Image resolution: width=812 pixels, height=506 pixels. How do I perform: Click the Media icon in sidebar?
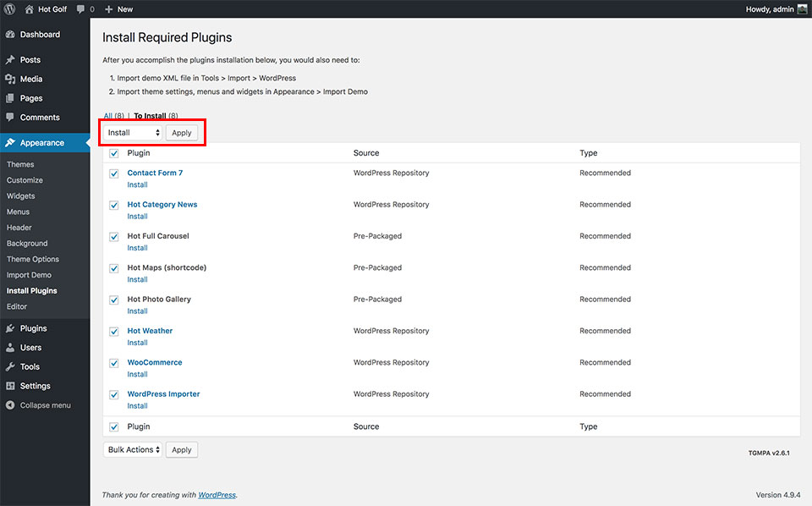pyautogui.click(x=10, y=80)
